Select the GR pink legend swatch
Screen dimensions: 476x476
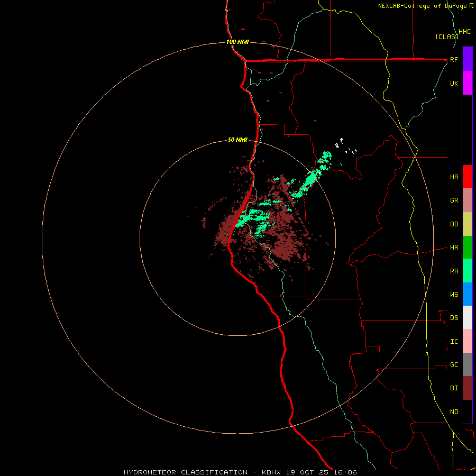[467, 200]
